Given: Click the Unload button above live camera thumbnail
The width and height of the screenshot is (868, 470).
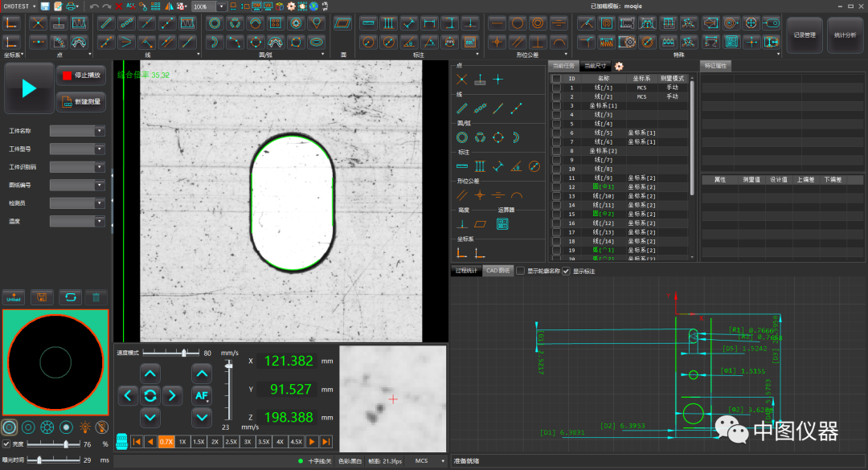Looking at the screenshot, I should point(13,297).
